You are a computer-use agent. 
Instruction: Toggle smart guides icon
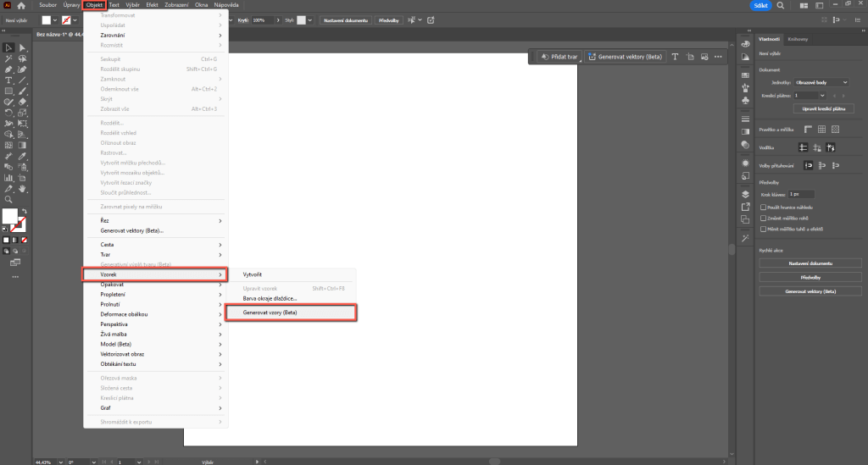(831, 147)
